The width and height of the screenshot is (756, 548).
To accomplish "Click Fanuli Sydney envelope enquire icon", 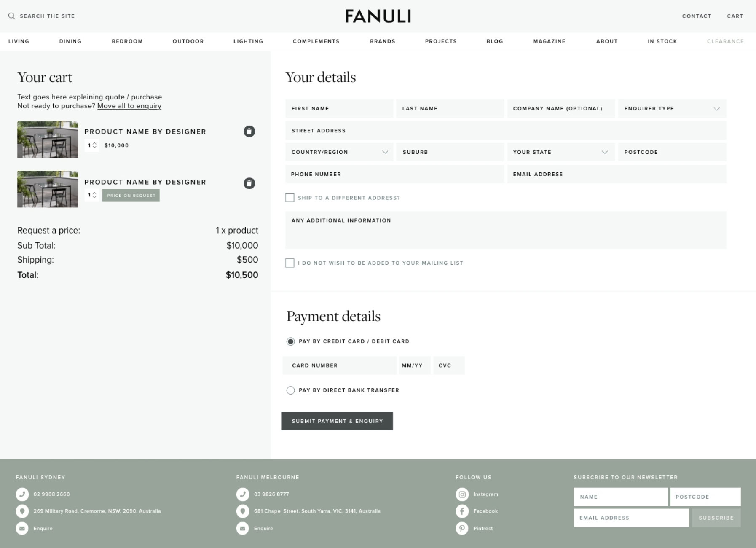I will [x=22, y=528].
